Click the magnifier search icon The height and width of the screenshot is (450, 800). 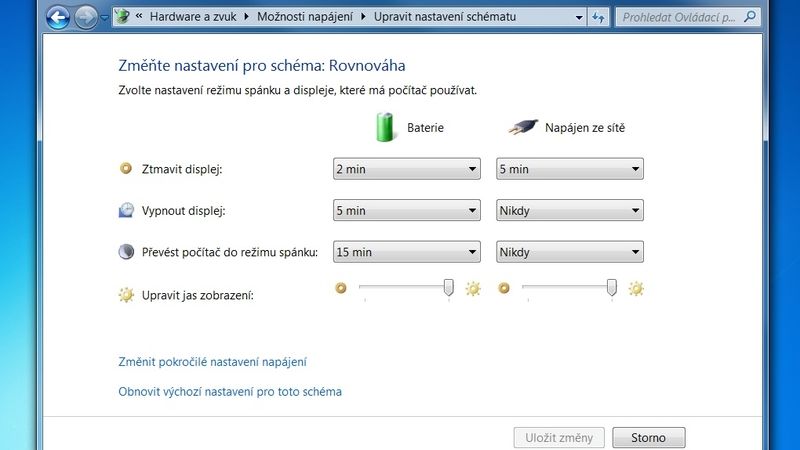pos(750,17)
